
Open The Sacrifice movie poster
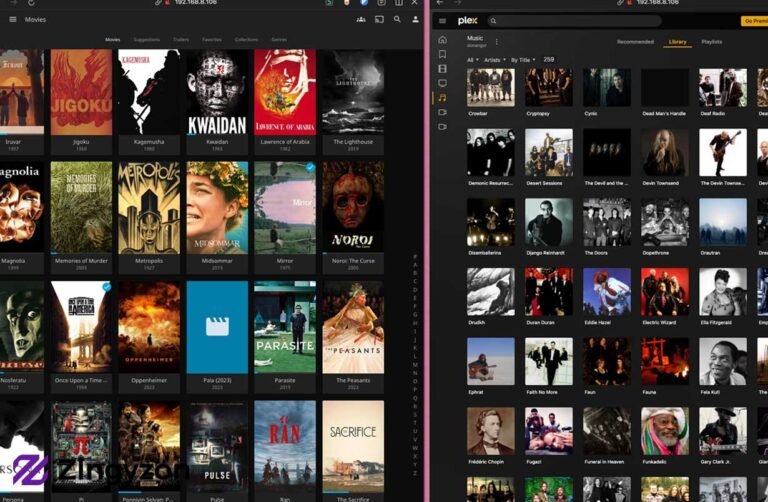pos(353,446)
